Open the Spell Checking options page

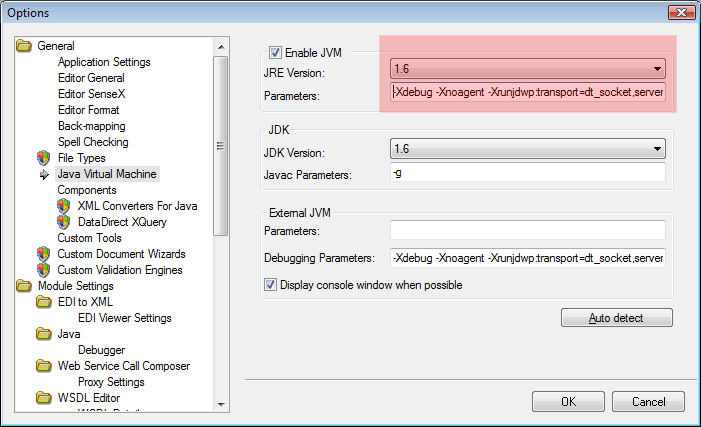[x=95, y=142]
